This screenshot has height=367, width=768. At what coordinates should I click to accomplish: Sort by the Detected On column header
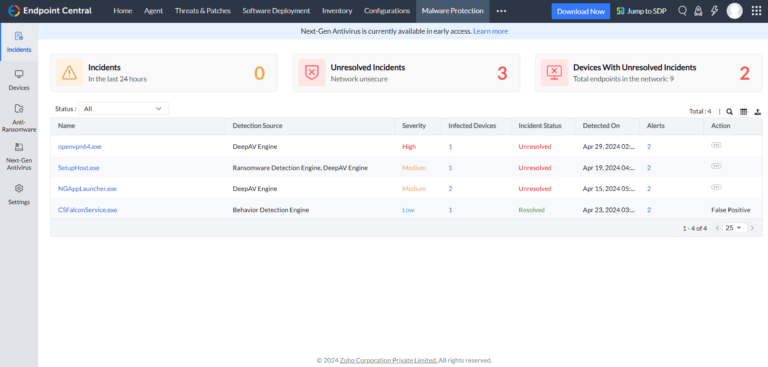(601, 126)
